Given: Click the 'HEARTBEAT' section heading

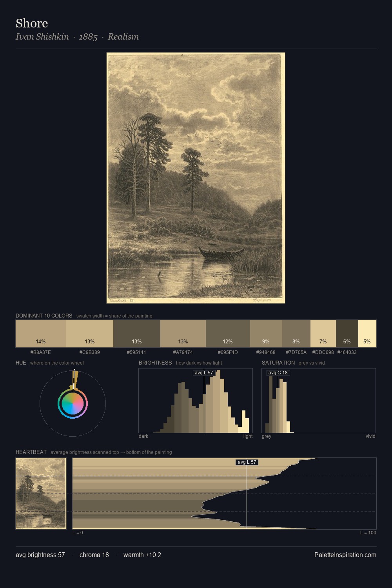Looking at the screenshot, I should click(x=31, y=452).
